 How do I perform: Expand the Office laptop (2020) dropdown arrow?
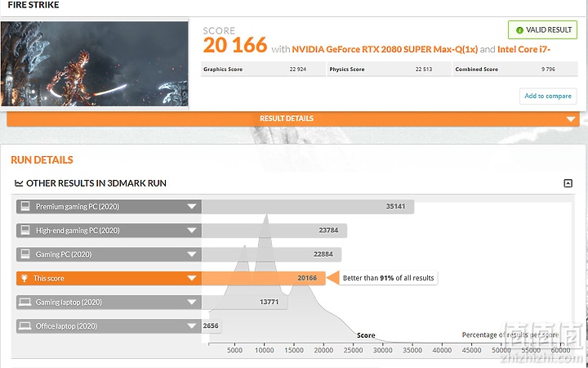pyautogui.click(x=192, y=326)
